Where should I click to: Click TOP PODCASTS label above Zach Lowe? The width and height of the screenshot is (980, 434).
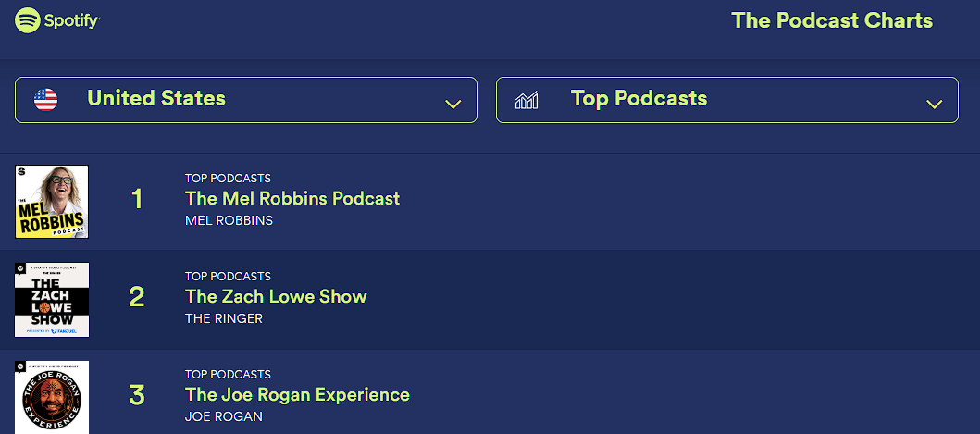[229, 277]
